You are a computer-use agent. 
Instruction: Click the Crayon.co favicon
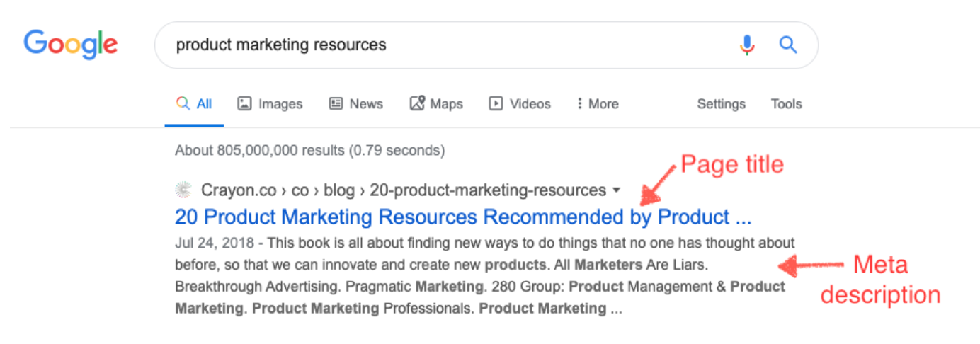(x=183, y=190)
